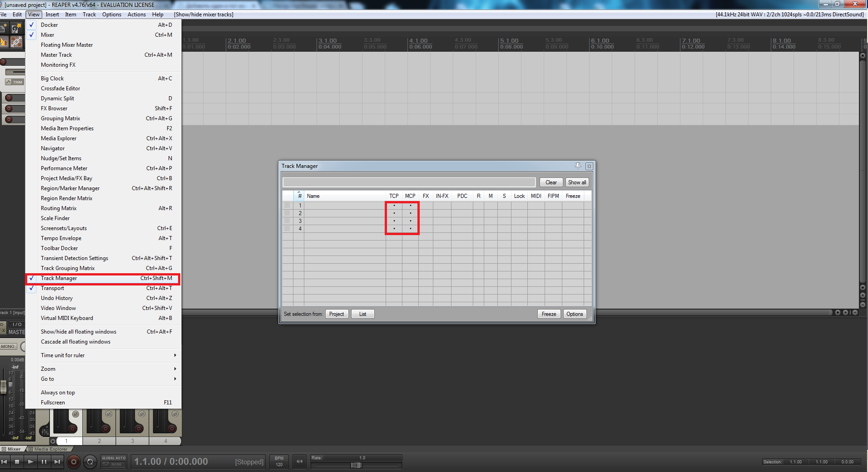Toggle track 1 TCP visibility in Track Manager

394,206
